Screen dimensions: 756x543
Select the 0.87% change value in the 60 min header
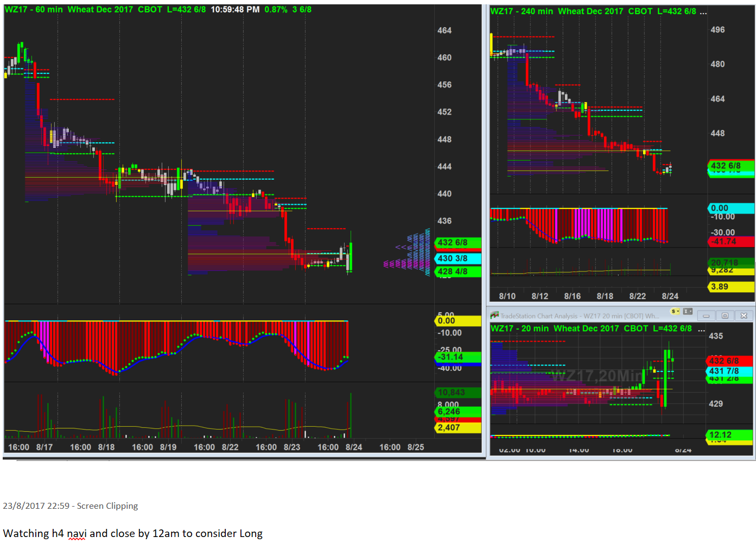point(276,10)
